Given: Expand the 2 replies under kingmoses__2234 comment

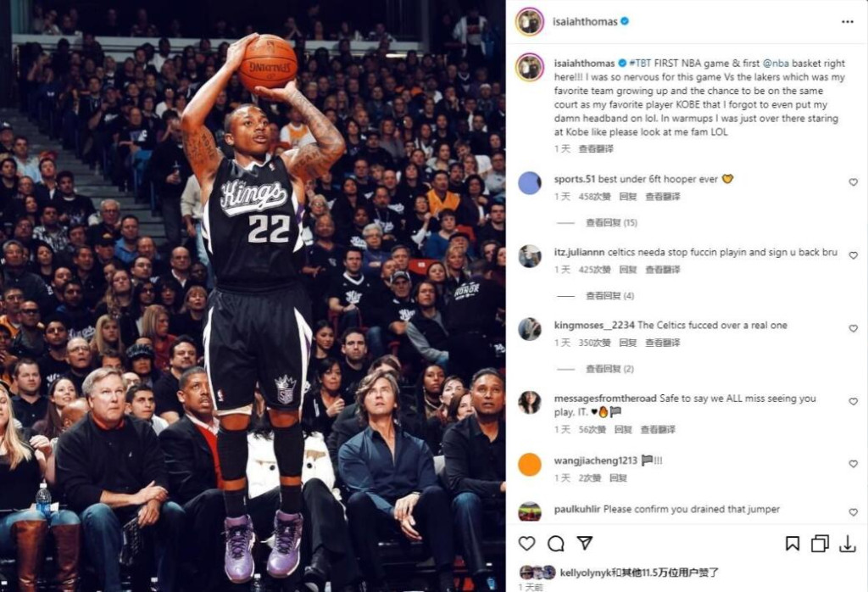Looking at the screenshot, I should click(610, 369).
